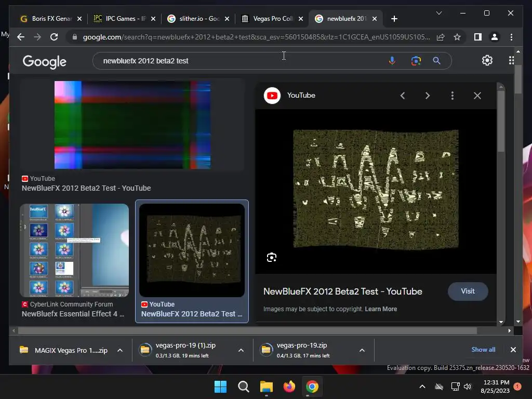
Task: Show previous image in the preview panel
Action: pos(403,96)
